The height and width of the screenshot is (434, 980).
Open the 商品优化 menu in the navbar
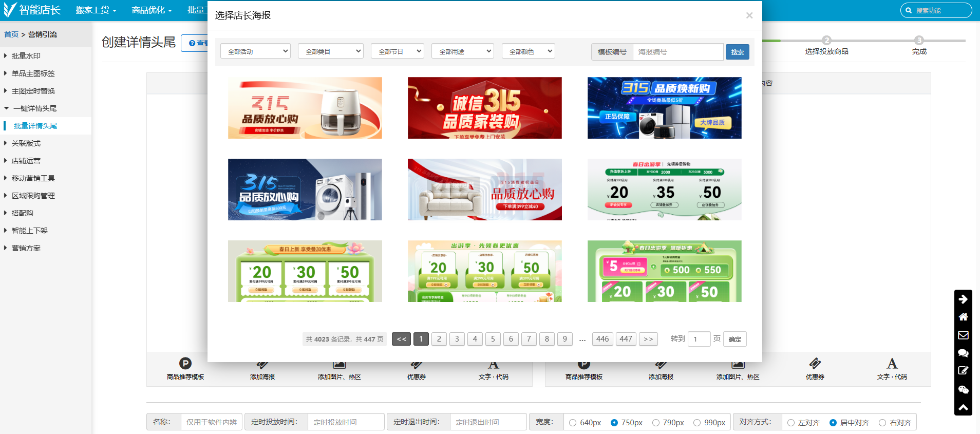tap(152, 10)
